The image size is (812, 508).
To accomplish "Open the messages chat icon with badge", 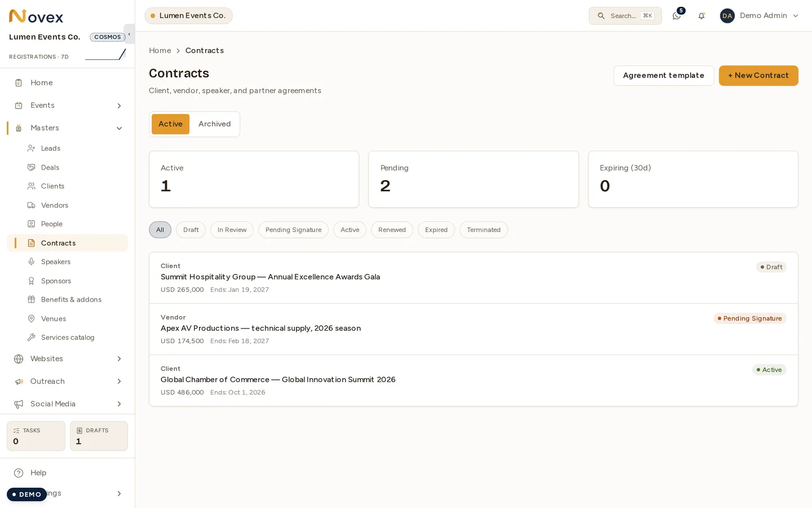I will [677, 16].
